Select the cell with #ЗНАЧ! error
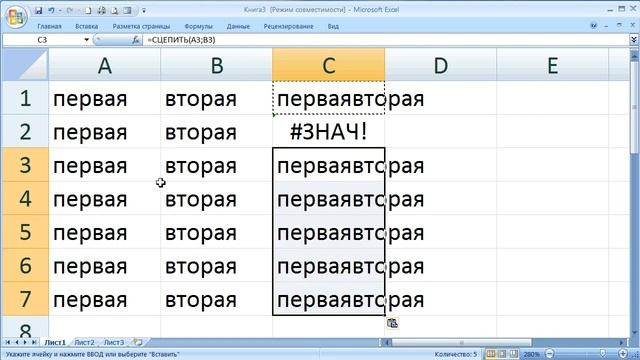Image resolution: width=640 pixels, height=360 pixels. pyautogui.click(x=329, y=131)
